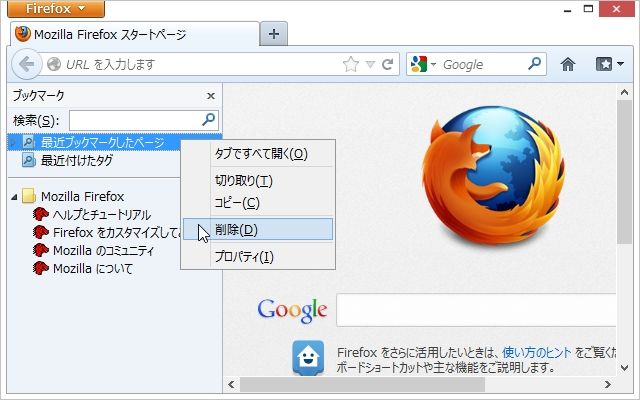Open the 使い方のヒント link

point(537,352)
